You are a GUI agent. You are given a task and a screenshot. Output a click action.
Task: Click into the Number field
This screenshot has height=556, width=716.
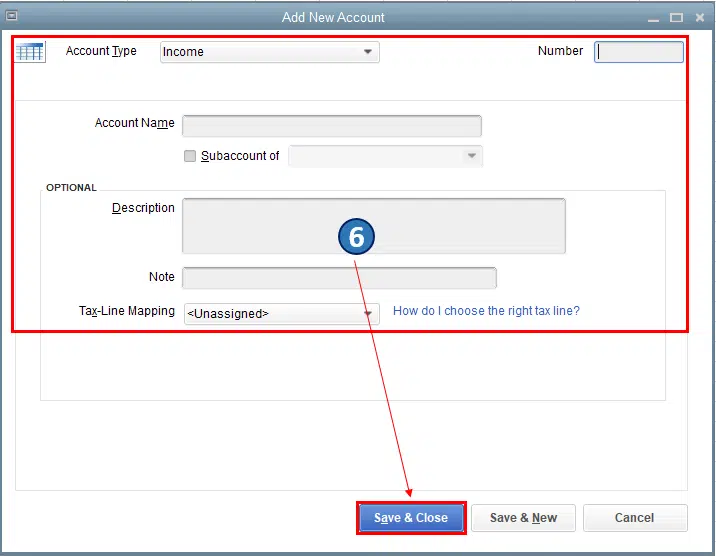[639, 52]
